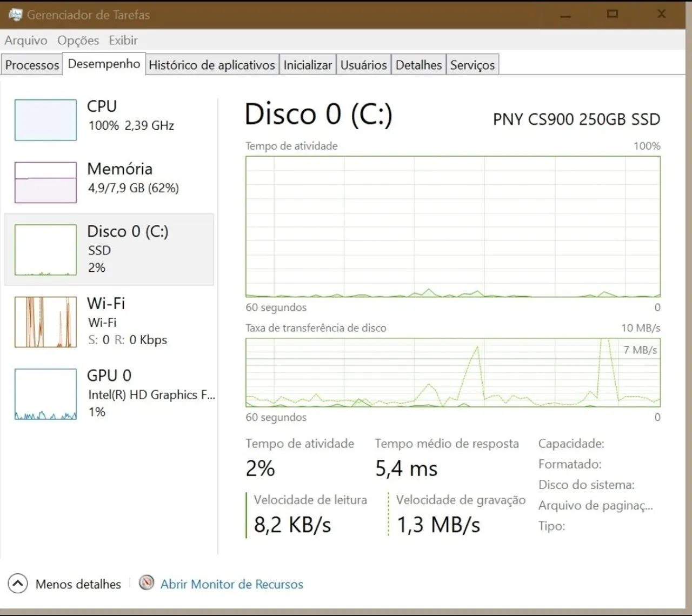692x616 pixels.
Task: Click the Disco do sistema: label
Action: (x=587, y=485)
